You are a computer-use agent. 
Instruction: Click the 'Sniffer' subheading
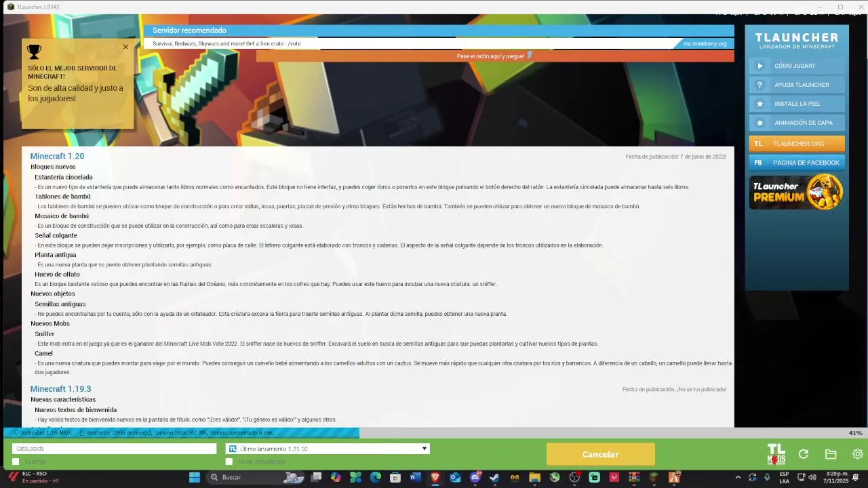pos(45,334)
